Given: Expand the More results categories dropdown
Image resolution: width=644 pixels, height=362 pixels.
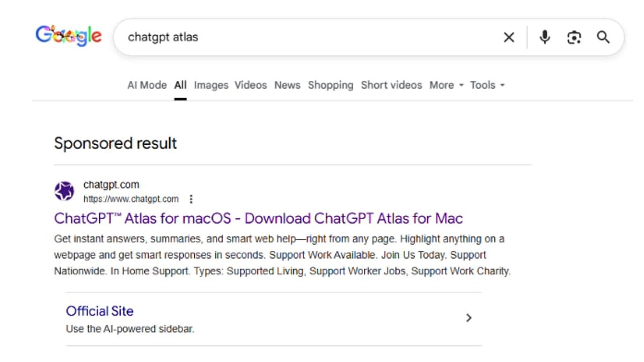Looking at the screenshot, I should 445,85.
